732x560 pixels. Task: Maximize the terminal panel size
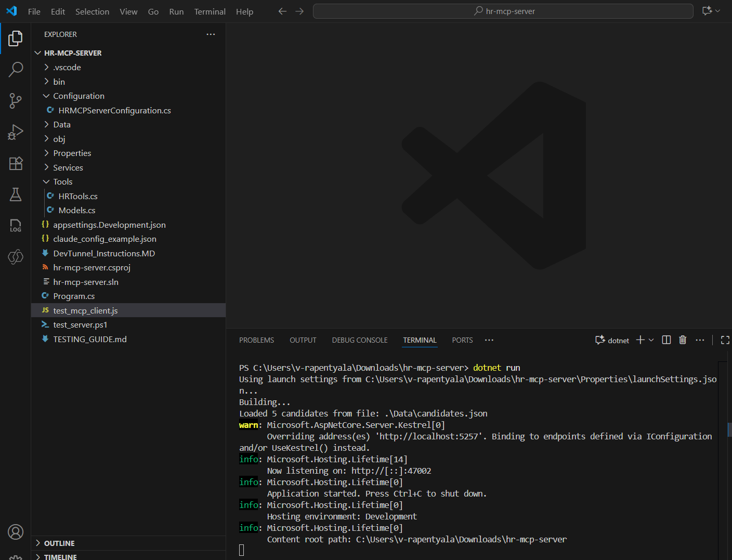click(725, 340)
